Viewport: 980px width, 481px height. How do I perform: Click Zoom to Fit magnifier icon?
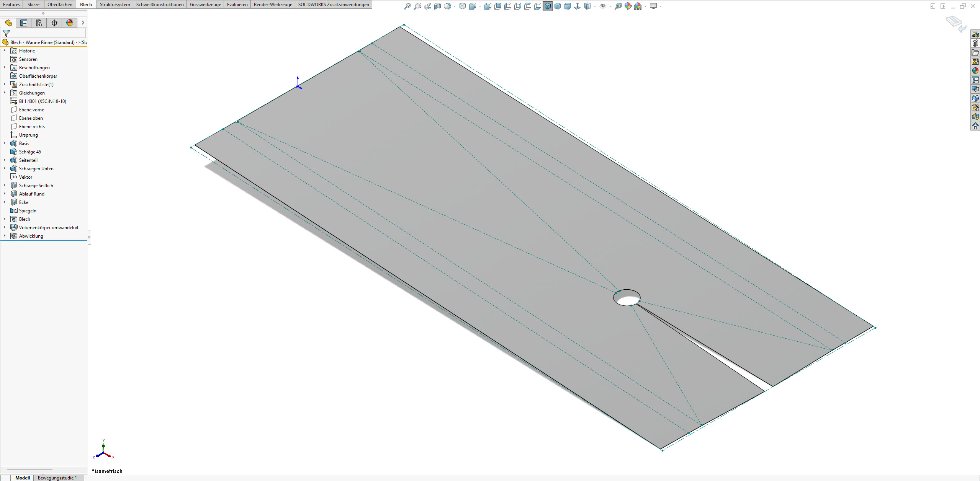tap(407, 6)
